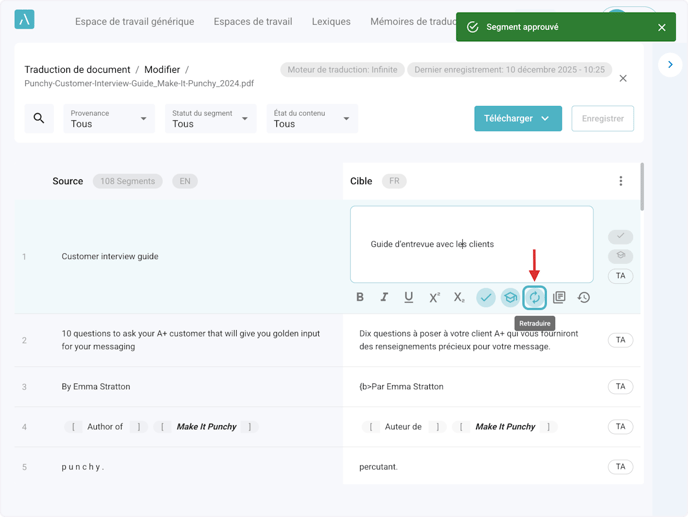Open the segment history icon
Screen dimensions: 688x517
pos(584,297)
